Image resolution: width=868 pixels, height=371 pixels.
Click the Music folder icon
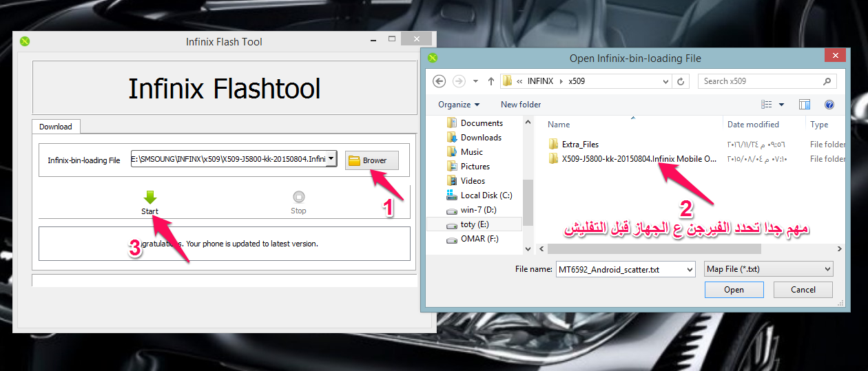click(452, 152)
